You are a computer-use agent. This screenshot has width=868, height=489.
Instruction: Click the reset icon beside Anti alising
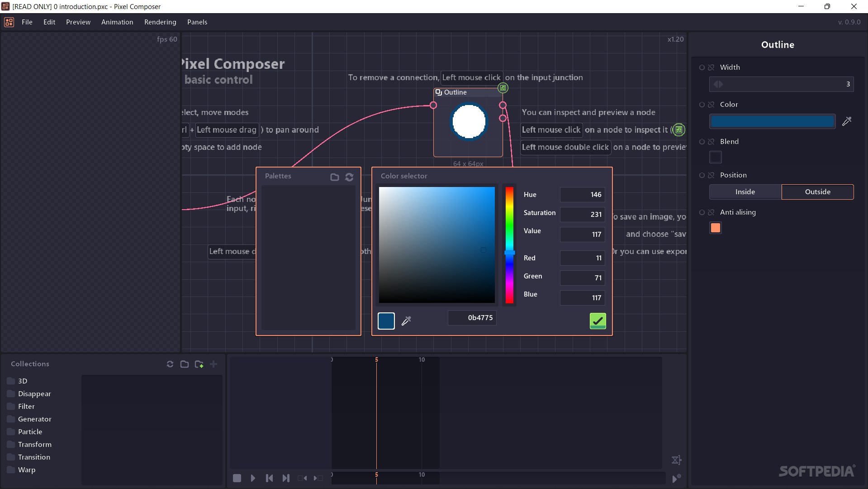pyautogui.click(x=702, y=212)
